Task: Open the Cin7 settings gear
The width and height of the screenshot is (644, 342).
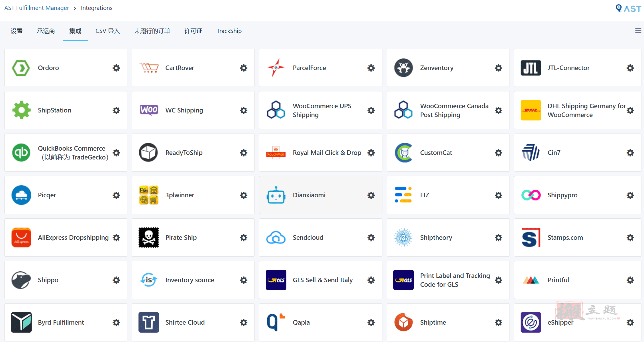Action: click(x=630, y=153)
